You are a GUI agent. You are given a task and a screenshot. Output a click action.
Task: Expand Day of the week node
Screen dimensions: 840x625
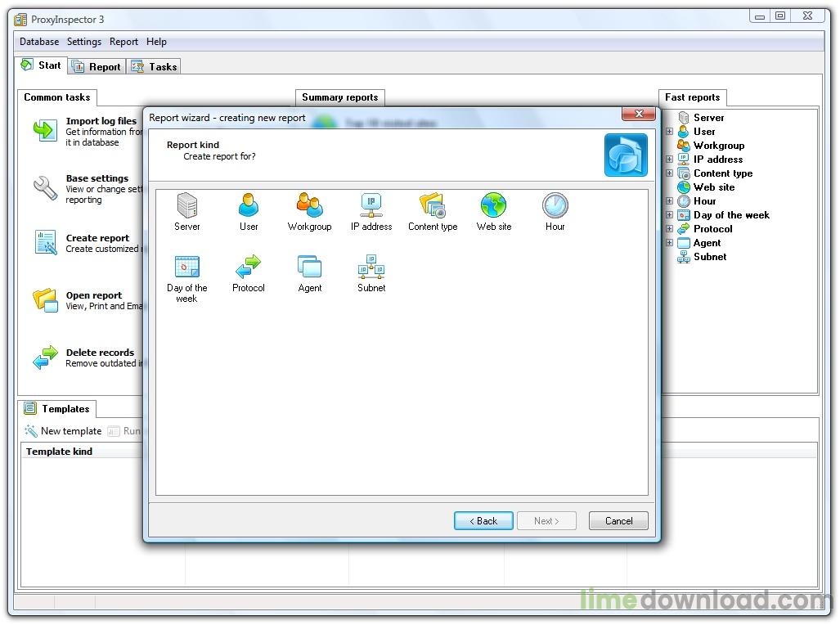pos(669,215)
